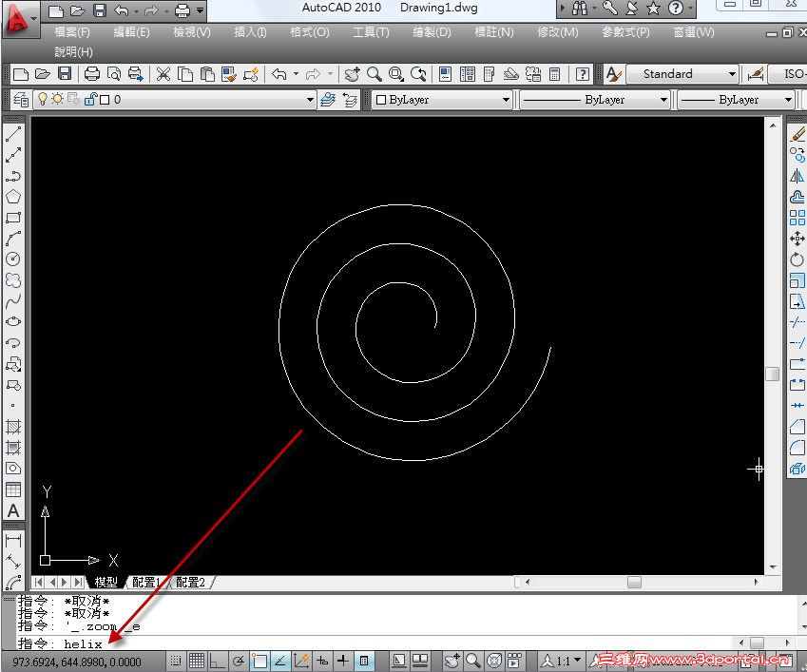Toggle Lineweight display in status bar
This screenshot has height=672, width=807.
(343, 661)
